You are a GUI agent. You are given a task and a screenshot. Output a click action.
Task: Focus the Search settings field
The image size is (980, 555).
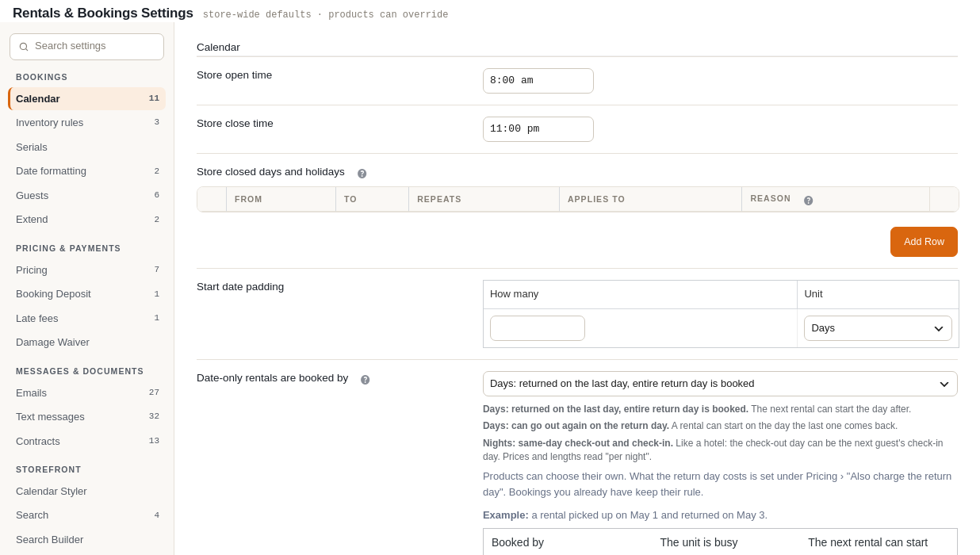pyautogui.click(x=86, y=47)
